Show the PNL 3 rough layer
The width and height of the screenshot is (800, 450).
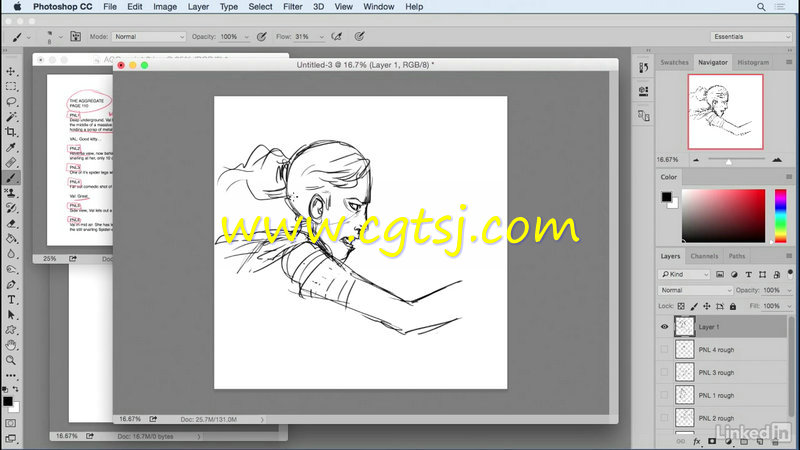tap(664, 372)
